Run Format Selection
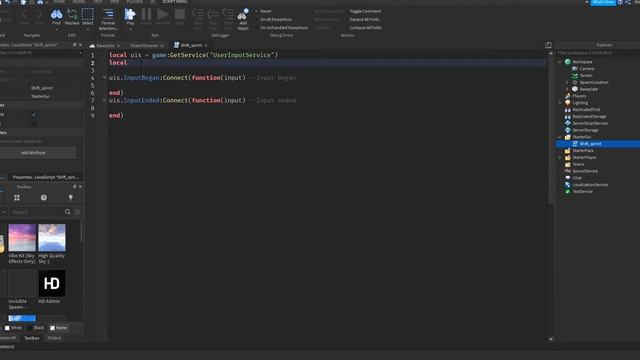The width and height of the screenshot is (640, 360). point(108,19)
